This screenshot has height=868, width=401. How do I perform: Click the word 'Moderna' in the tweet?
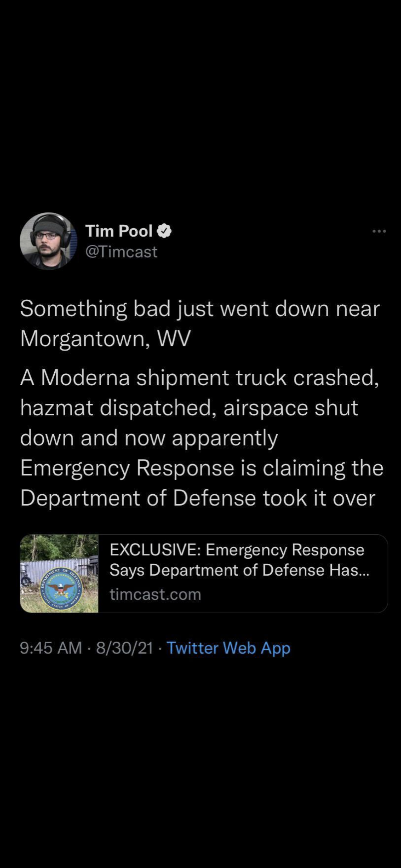click(x=86, y=378)
